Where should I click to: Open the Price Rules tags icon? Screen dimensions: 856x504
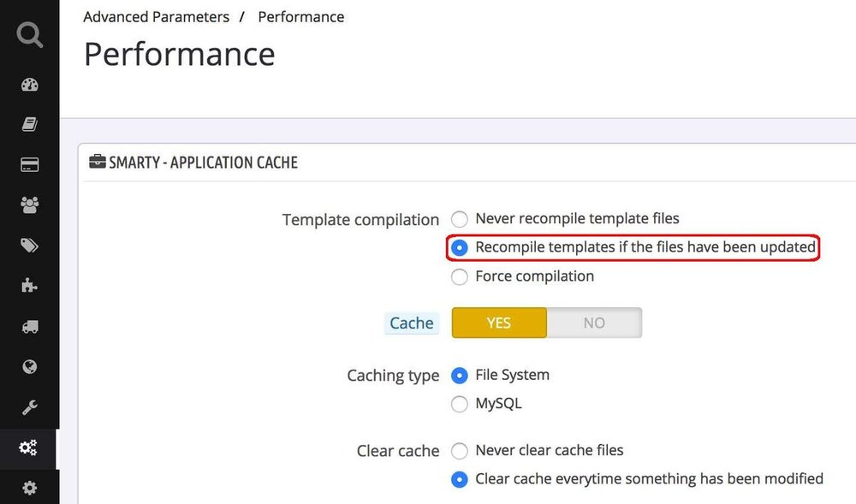click(x=30, y=246)
